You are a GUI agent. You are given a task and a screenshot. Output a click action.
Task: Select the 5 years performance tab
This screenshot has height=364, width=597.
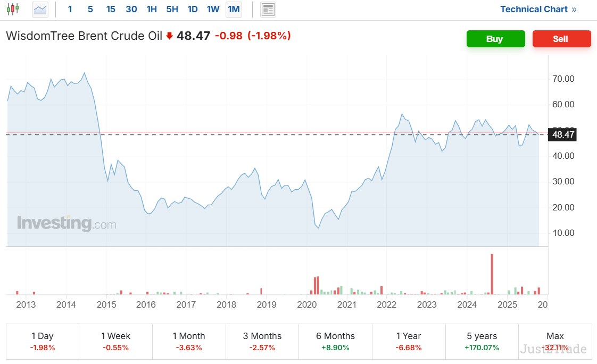[482, 341]
